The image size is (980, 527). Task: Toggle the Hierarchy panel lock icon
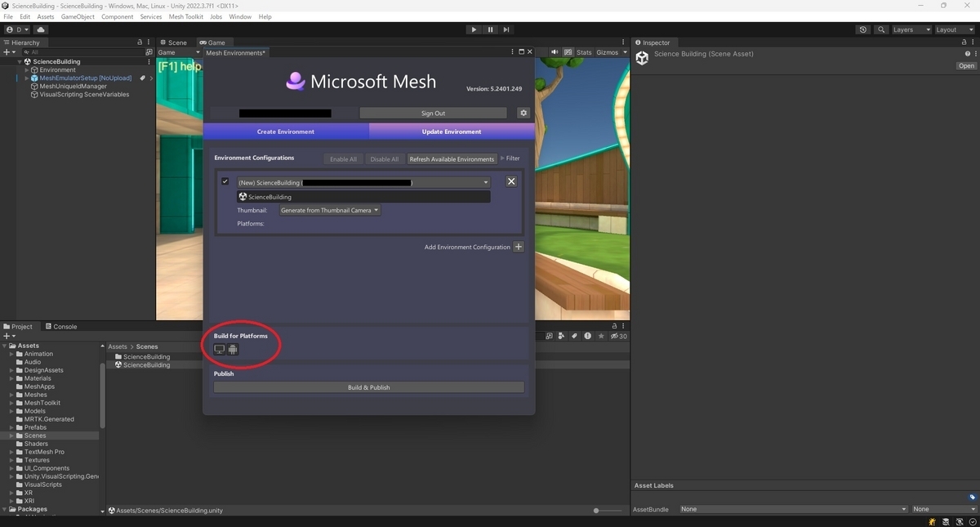pos(140,42)
